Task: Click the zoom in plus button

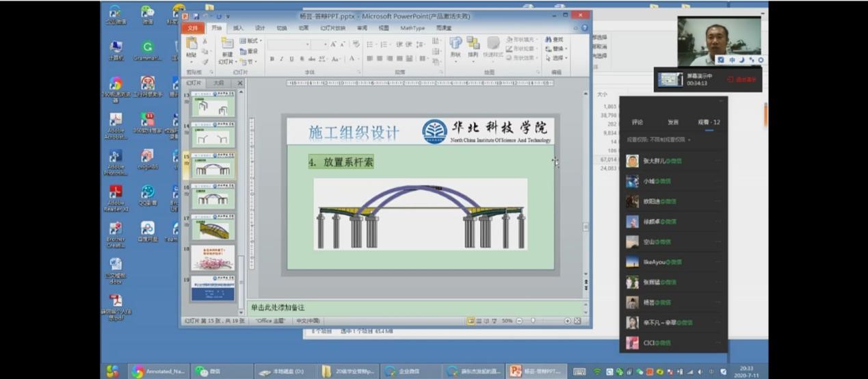Action: pos(567,320)
